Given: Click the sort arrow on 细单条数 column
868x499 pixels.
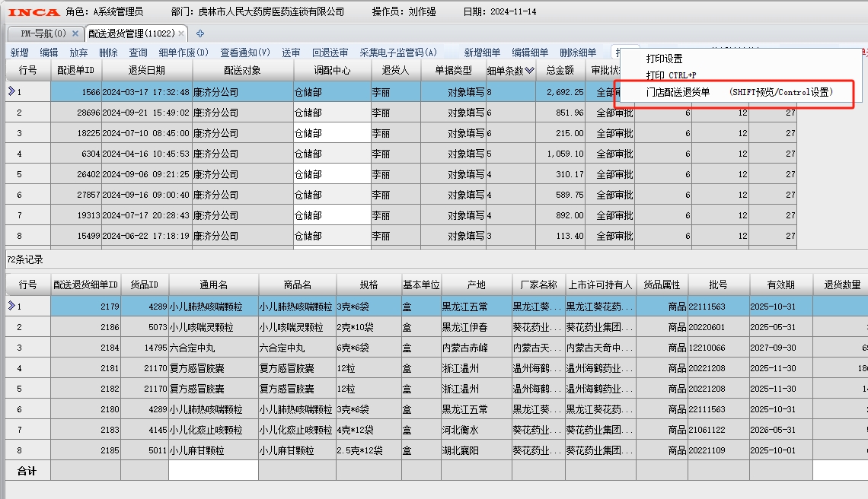Looking at the screenshot, I should tap(529, 71).
